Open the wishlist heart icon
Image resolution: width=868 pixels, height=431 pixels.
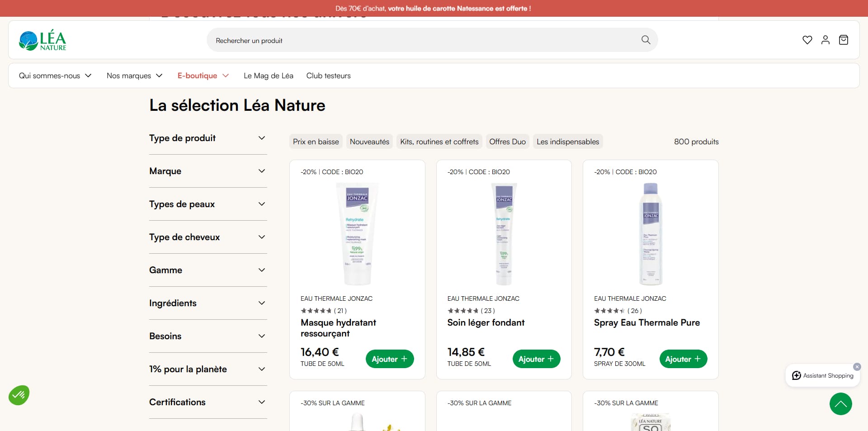point(807,40)
